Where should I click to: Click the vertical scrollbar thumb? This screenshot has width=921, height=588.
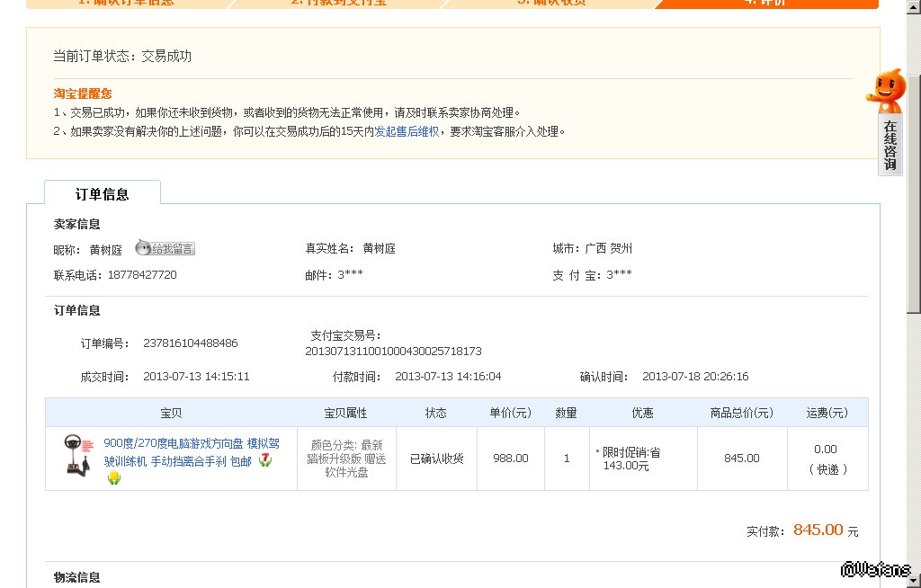(x=914, y=194)
